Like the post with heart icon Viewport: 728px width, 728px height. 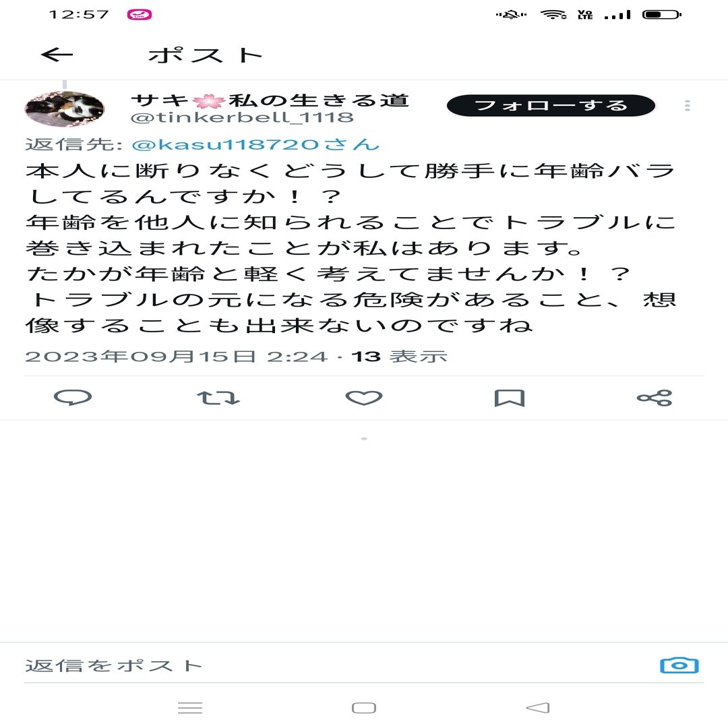364,398
